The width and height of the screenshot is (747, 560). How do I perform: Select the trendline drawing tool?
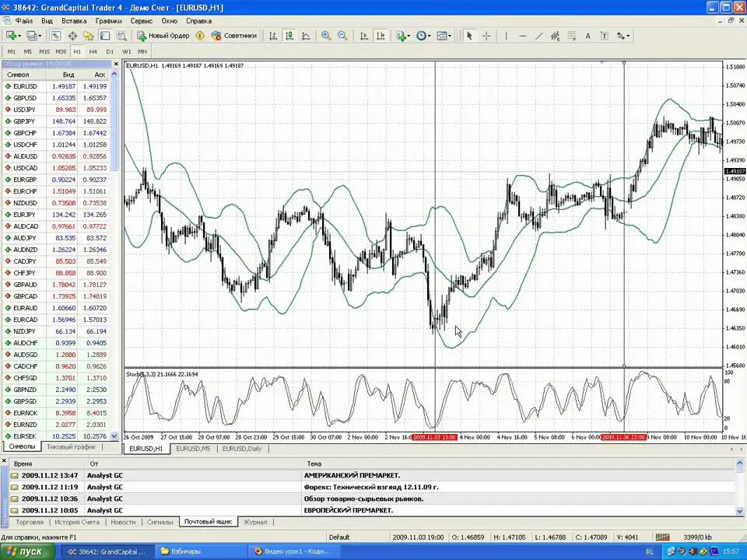(x=538, y=36)
